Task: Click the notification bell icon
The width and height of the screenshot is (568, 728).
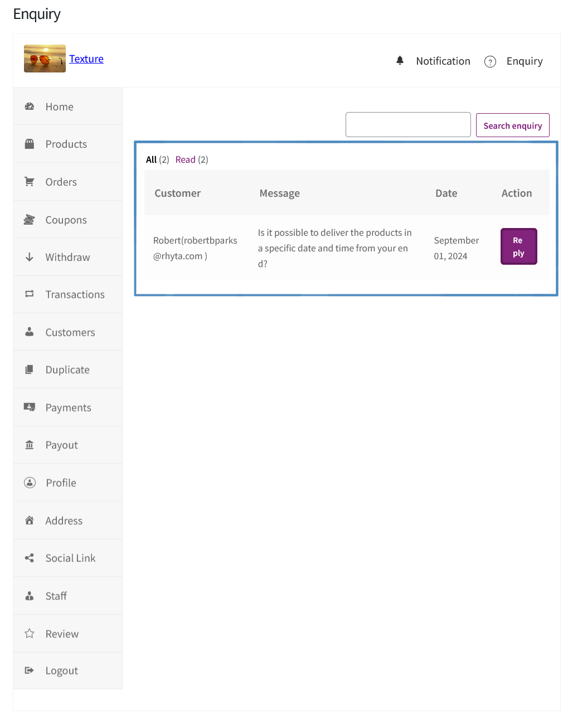Action: 400,60
